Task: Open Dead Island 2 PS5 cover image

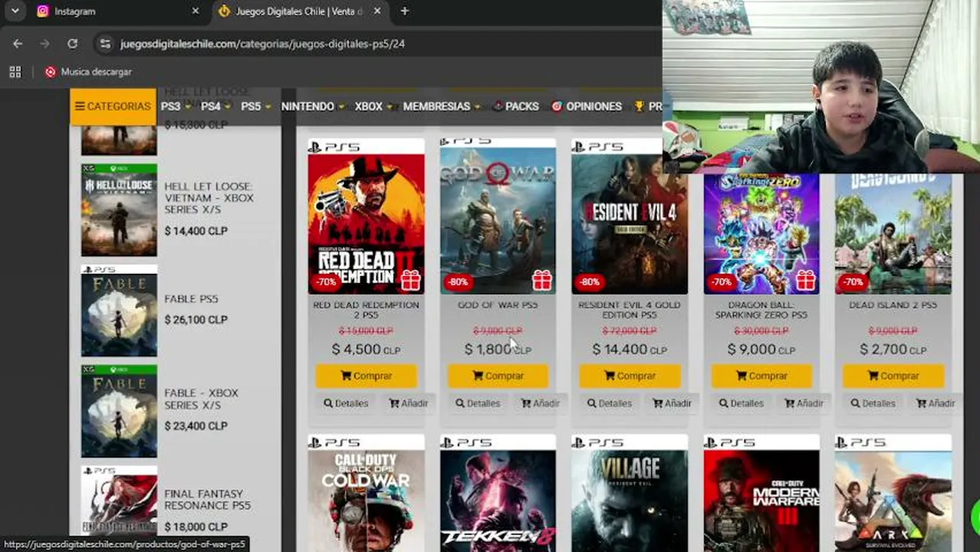Action: tap(893, 234)
